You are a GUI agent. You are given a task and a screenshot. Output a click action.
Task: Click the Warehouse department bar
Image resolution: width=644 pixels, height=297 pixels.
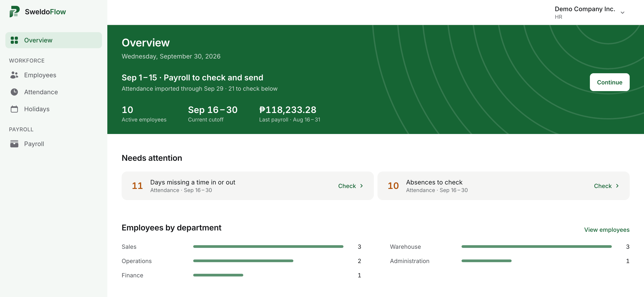(x=536, y=247)
